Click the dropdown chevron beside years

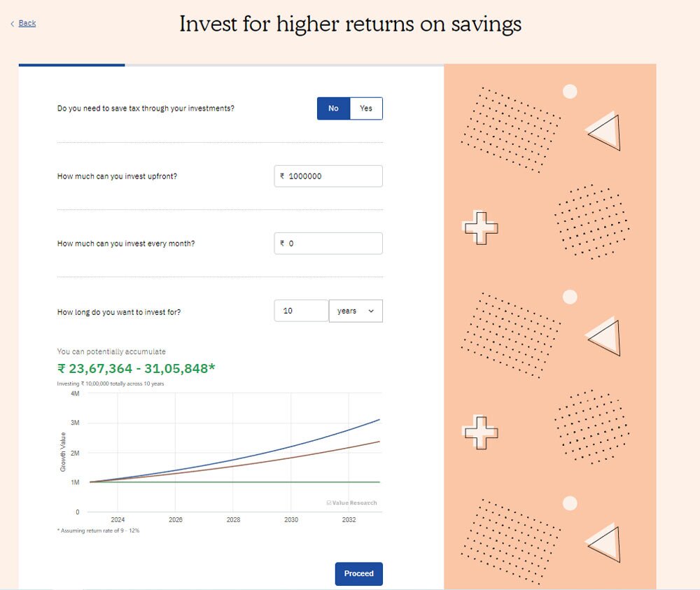[371, 311]
